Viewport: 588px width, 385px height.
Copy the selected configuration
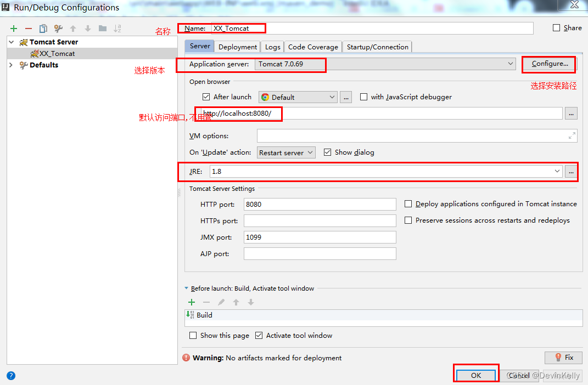click(x=43, y=29)
